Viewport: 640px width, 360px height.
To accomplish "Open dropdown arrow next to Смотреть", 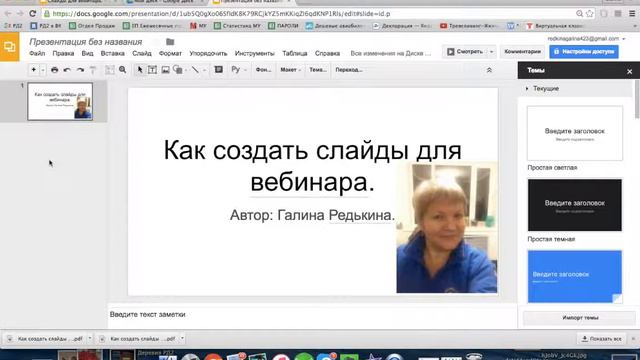I will (491, 52).
